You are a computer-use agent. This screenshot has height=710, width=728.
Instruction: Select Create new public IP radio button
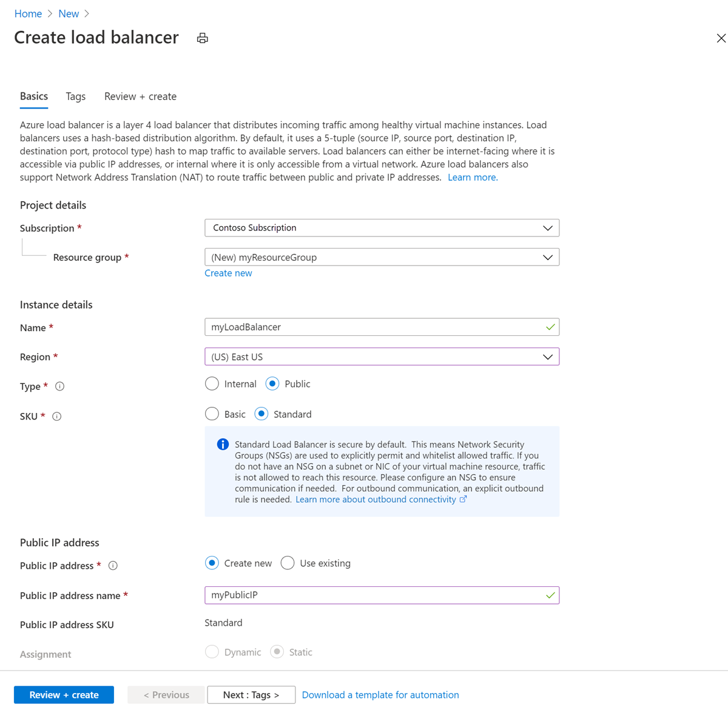pyautogui.click(x=212, y=563)
